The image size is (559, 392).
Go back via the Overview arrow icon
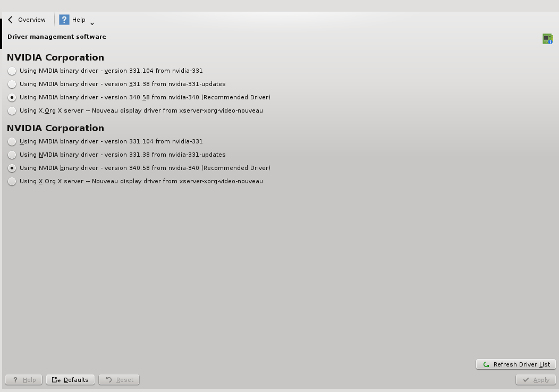point(10,20)
